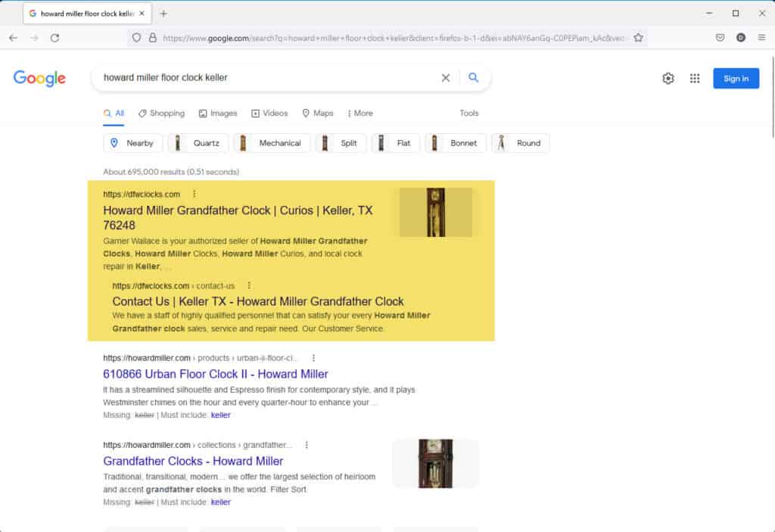Select the All results tab
The width and height of the screenshot is (775, 532).
coord(114,114)
